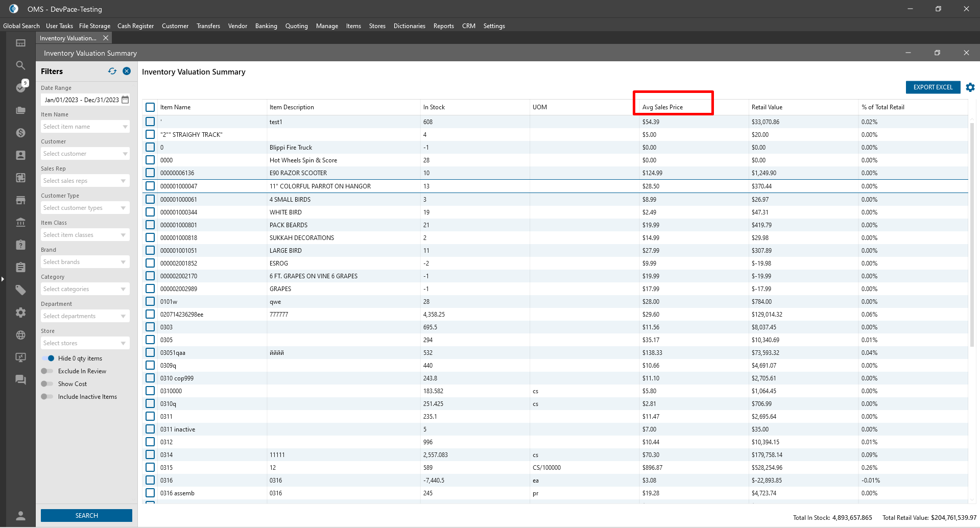Click the globe icon in sidebar
The image size is (980, 528).
click(20, 335)
